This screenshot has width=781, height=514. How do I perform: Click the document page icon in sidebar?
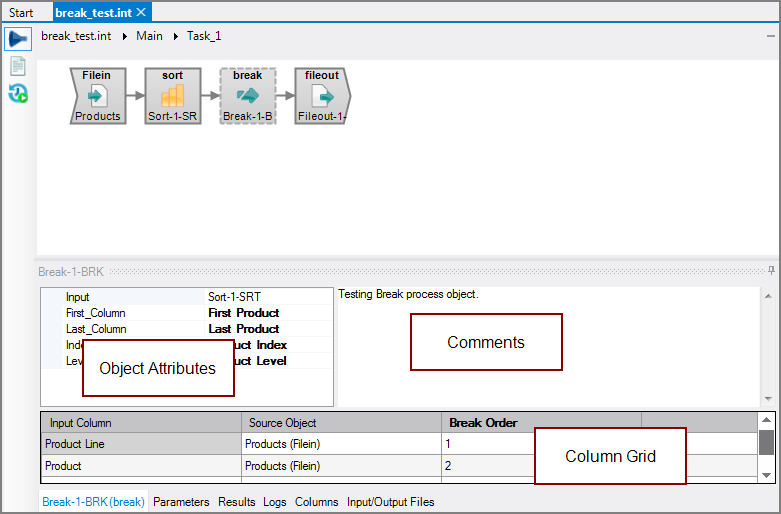coord(17,66)
